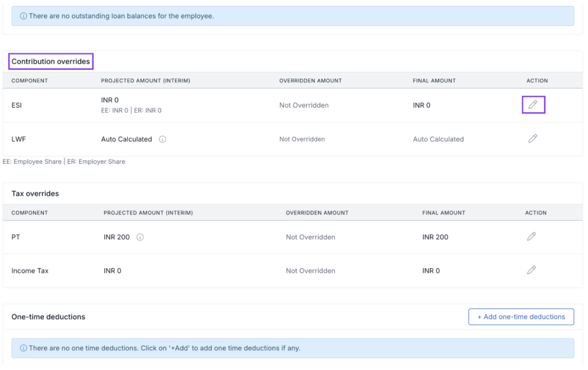Select the Contribution overrides heading
The height and width of the screenshot is (370, 588).
pos(51,61)
